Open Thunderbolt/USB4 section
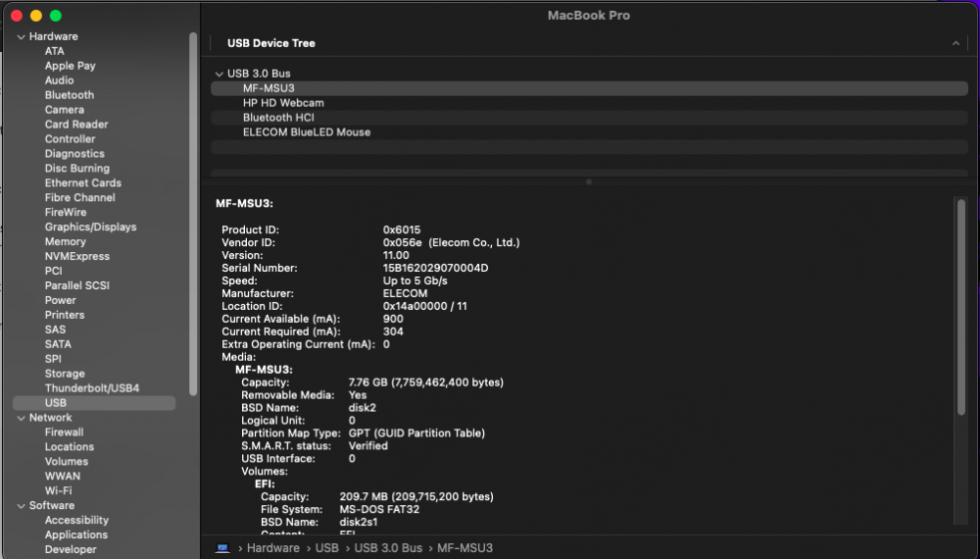The width and height of the screenshot is (980, 559). coord(92,387)
